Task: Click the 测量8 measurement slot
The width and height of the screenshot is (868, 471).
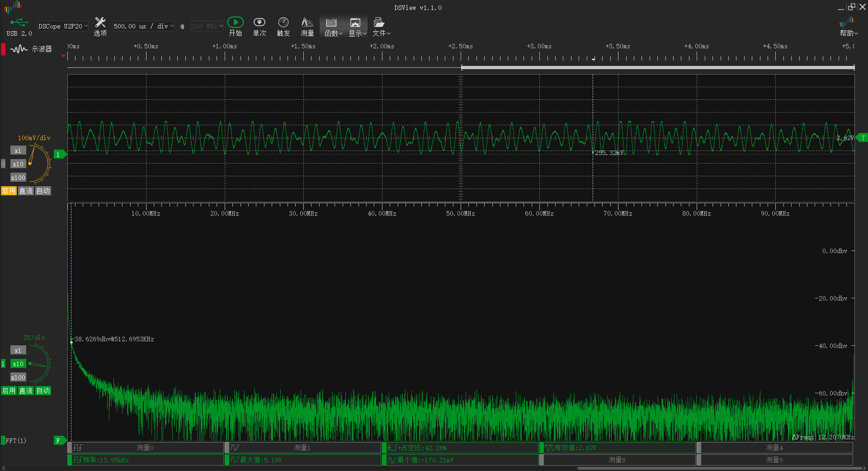Action: [x=618, y=460]
